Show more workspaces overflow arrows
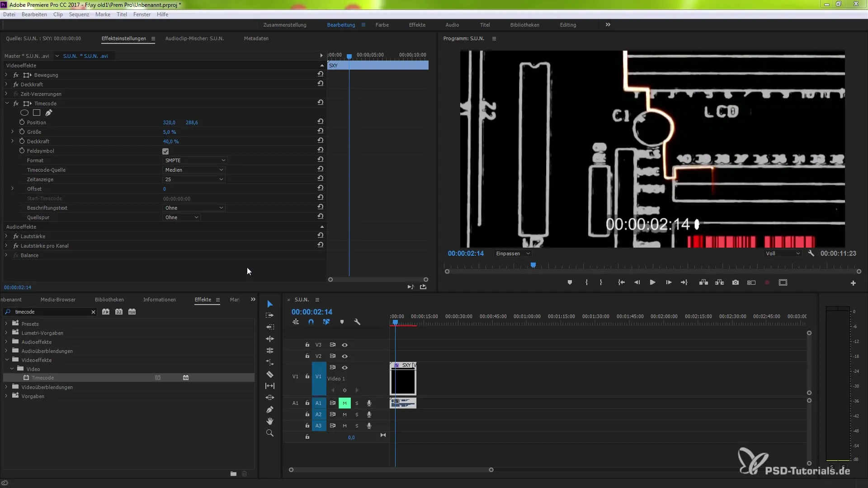 608,24
